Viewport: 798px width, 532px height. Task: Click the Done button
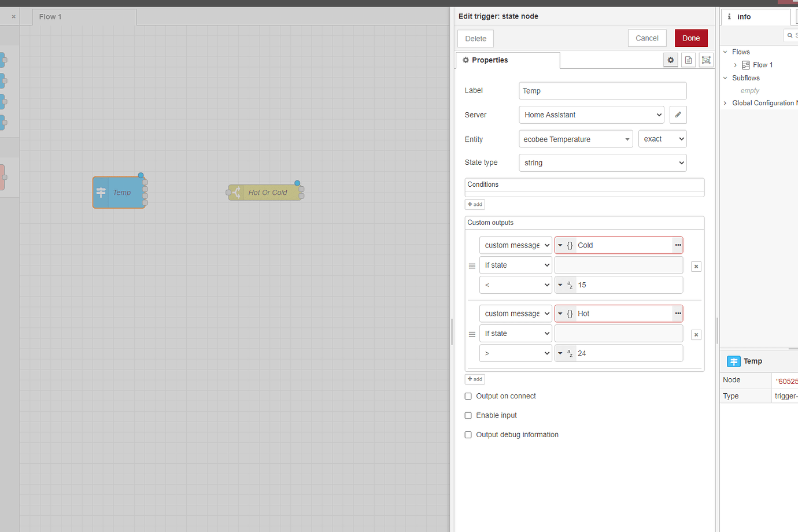691,38
